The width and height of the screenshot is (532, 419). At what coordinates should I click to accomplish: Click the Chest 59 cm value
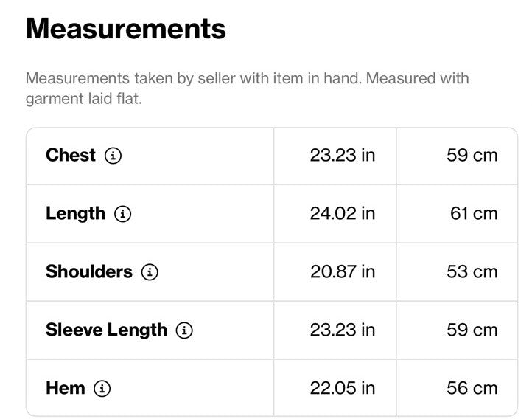point(472,155)
